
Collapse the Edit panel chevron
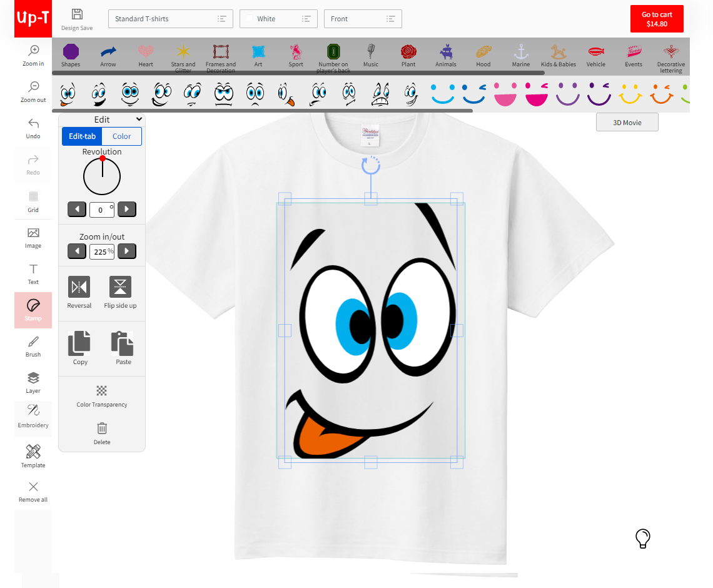tap(139, 119)
